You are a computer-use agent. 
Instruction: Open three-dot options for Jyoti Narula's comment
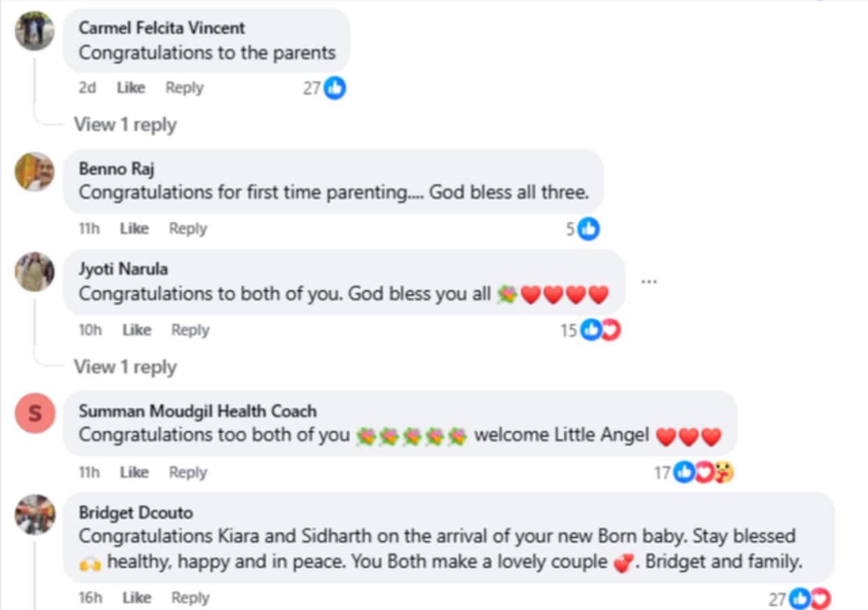point(649,281)
